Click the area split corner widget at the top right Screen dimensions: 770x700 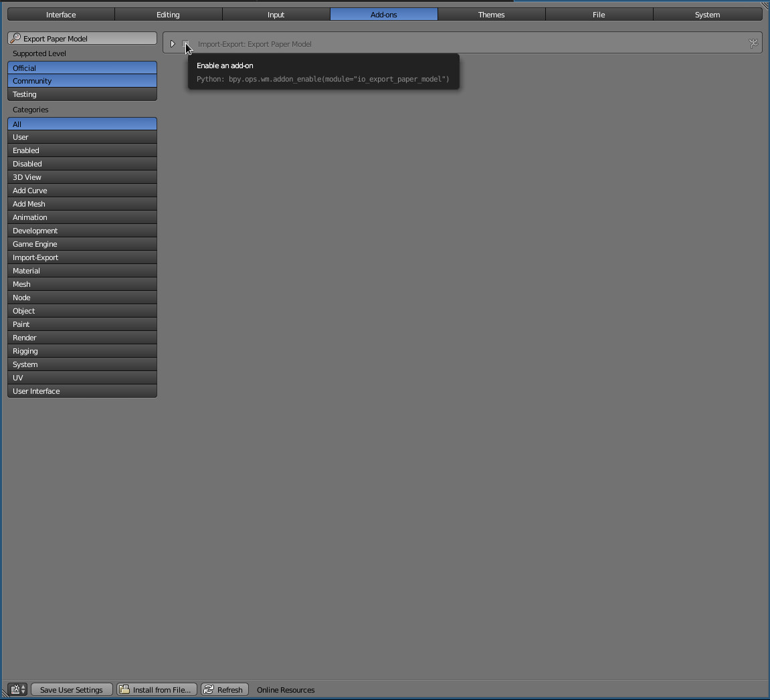[765, 5]
